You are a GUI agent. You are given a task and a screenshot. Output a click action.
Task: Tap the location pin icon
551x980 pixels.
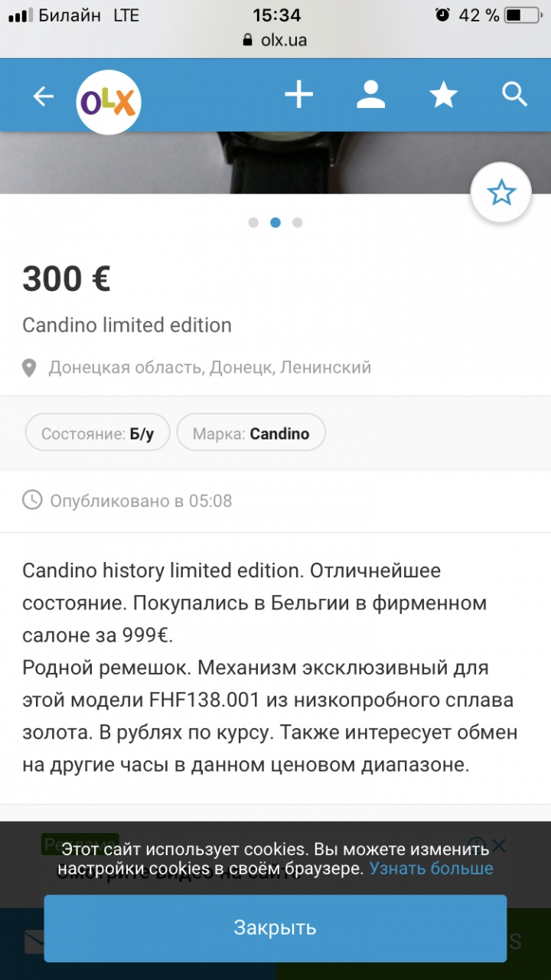pos(29,368)
